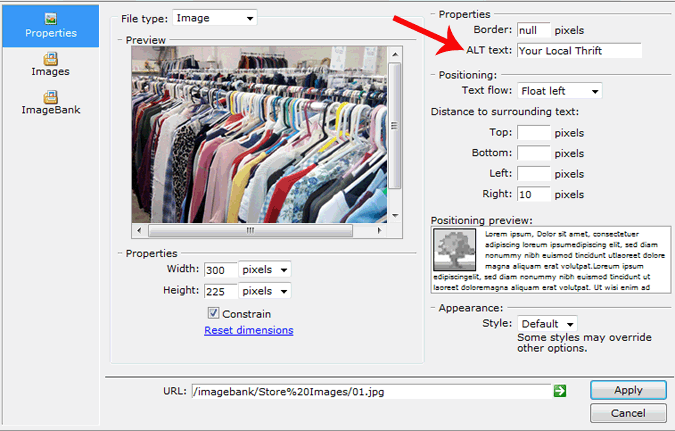675x431 pixels.
Task: Expand the Text flow dropdown
Action: click(x=559, y=91)
